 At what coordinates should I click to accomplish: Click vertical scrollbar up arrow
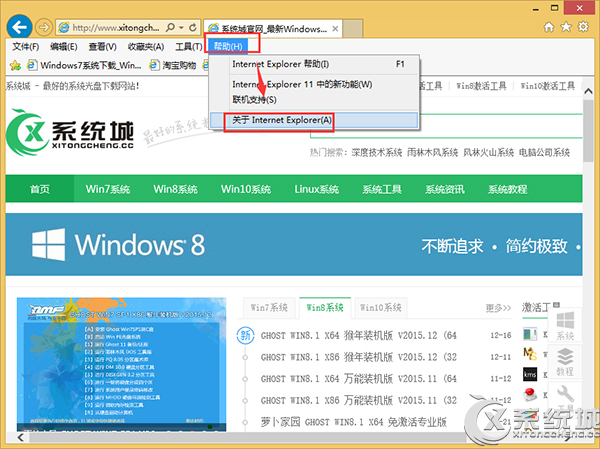coord(589,91)
